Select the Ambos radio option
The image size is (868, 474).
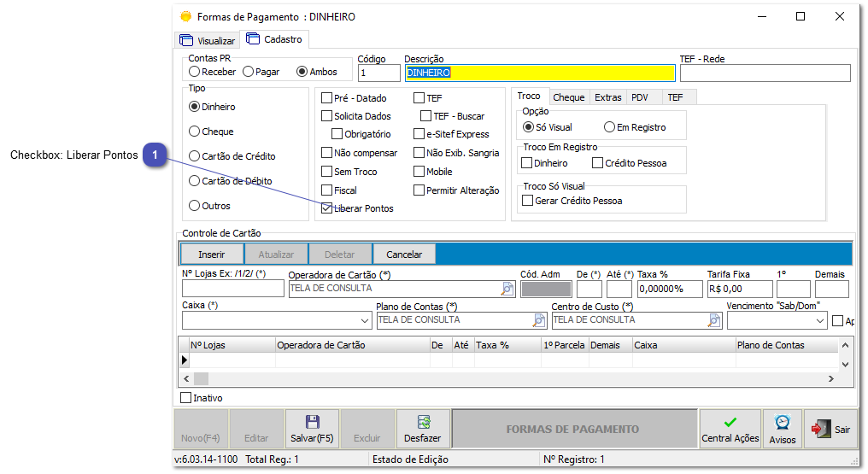302,72
